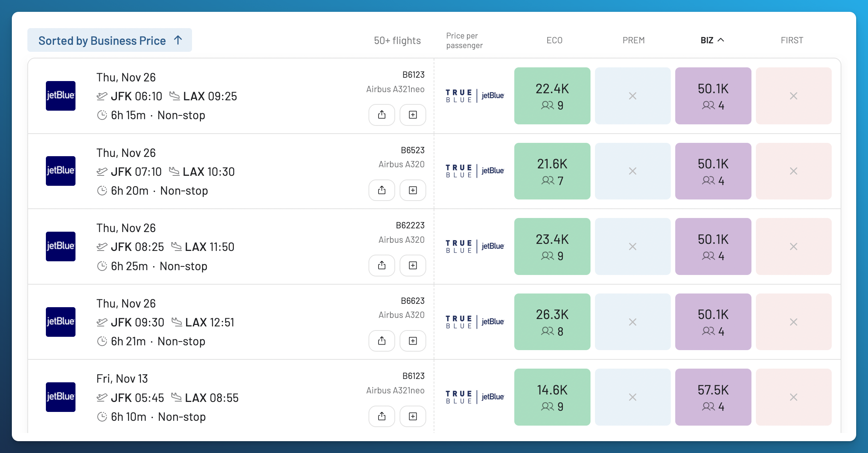
Task: Share the B6523 07:10 flight
Action: 382,190
